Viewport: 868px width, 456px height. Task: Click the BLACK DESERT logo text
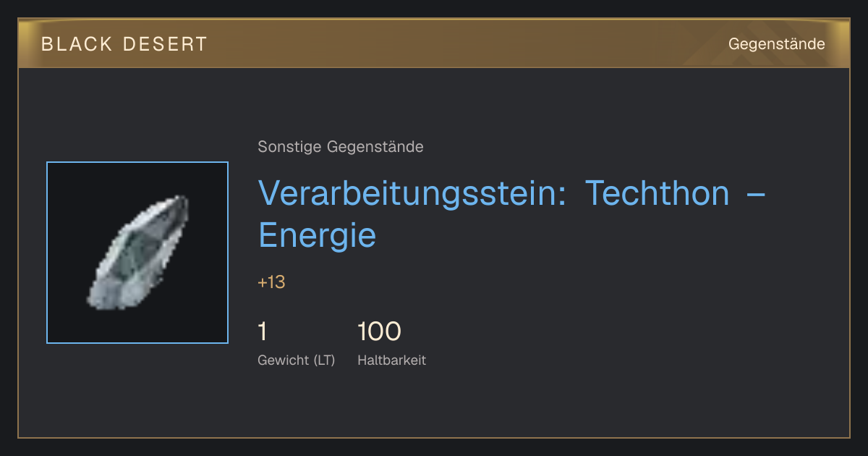pos(124,44)
